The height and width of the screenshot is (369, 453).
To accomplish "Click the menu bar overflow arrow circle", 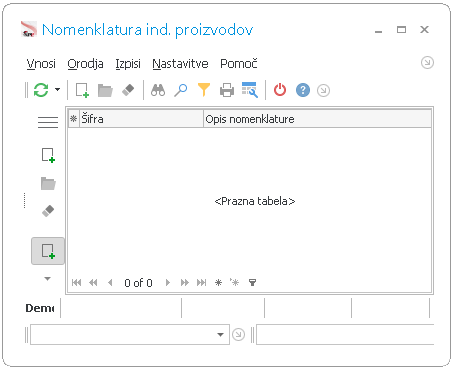I will click(427, 63).
